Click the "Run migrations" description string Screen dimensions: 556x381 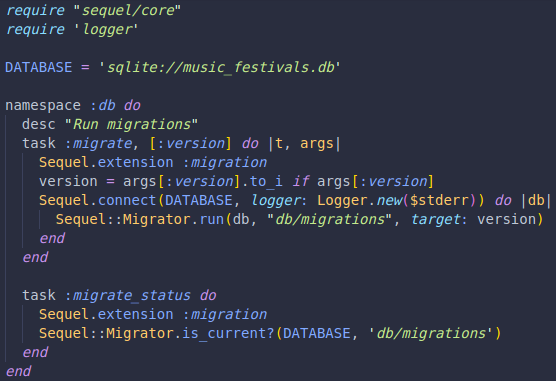tap(132, 125)
